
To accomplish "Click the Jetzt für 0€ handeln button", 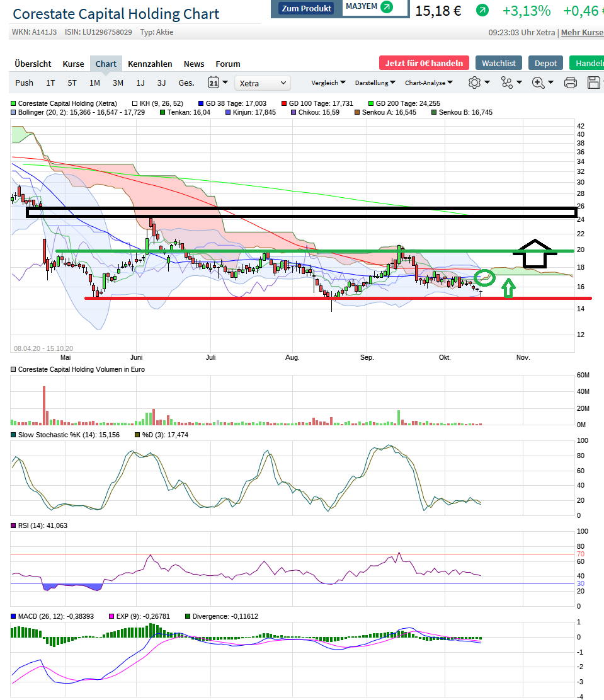I will (424, 63).
